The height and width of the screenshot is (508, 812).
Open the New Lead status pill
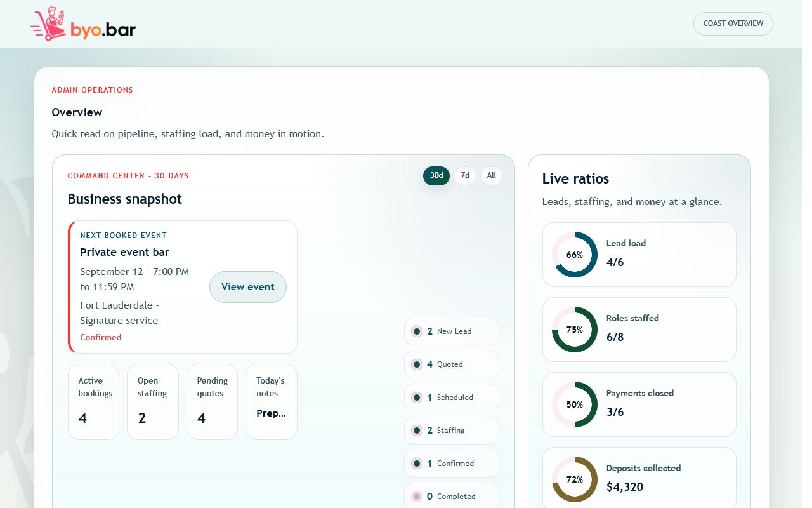(452, 331)
